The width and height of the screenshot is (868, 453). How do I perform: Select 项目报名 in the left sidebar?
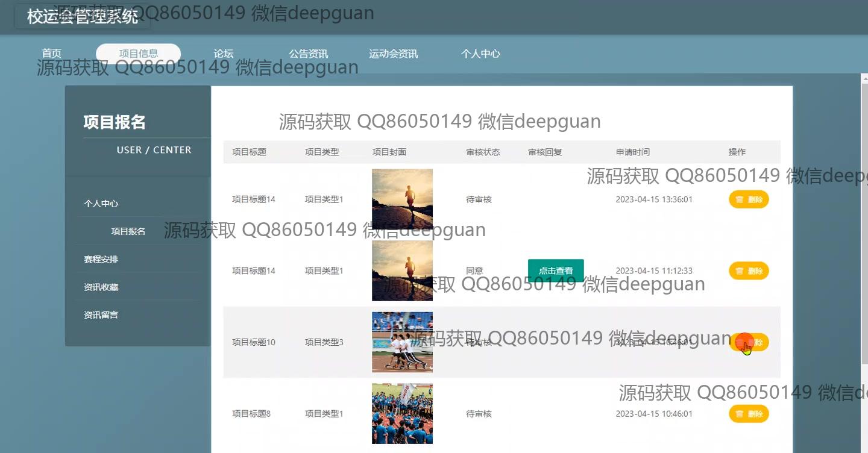pyautogui.click(x=128, y=231)
